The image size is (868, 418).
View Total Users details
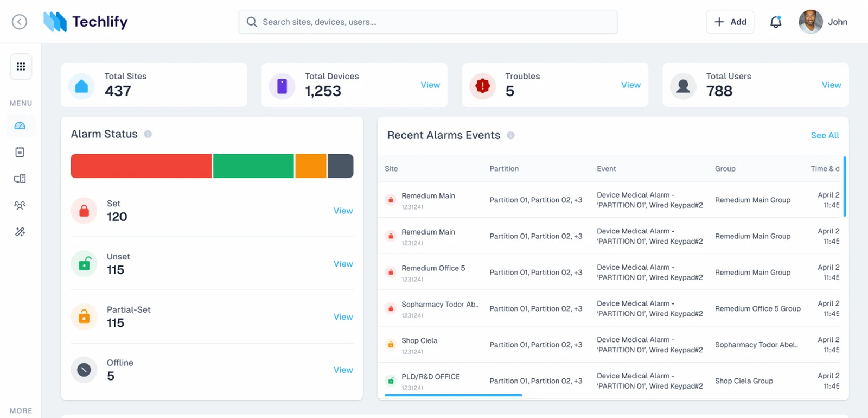[x=831, y=85]
